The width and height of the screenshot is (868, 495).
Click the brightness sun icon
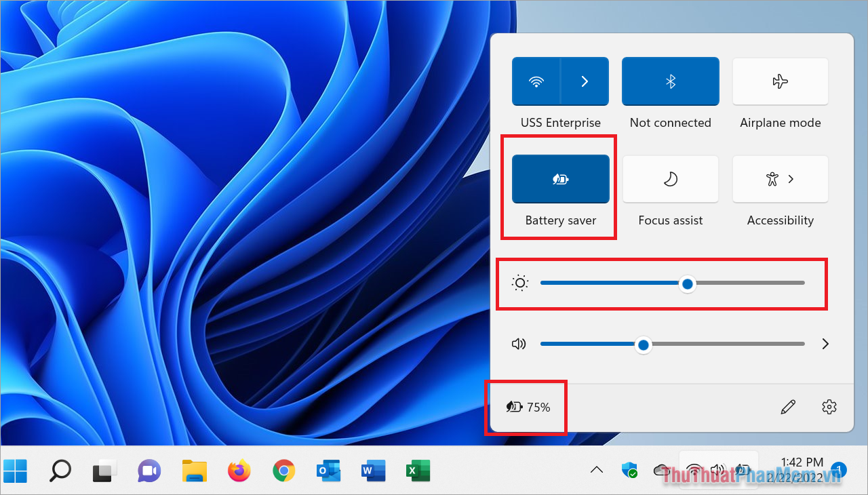[x=519, y=283]
